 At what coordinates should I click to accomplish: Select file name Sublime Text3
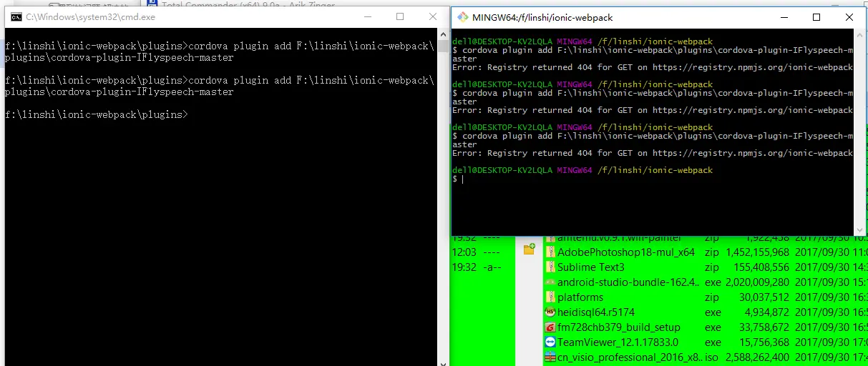pyautogui.click(x=591, y=267)
